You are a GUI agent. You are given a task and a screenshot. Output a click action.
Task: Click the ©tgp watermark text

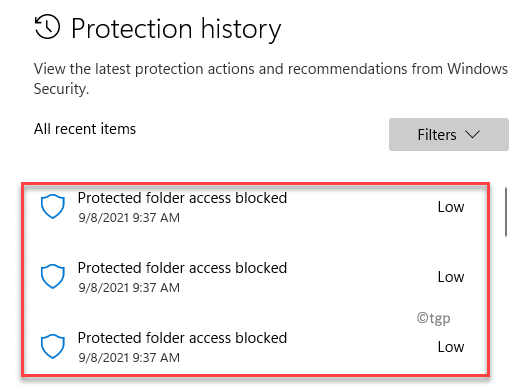[433, 318]
